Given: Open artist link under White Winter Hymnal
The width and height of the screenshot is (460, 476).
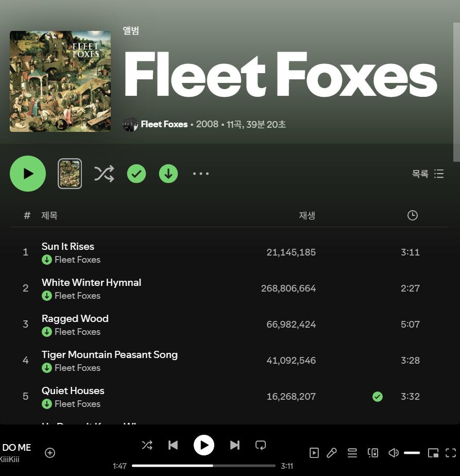Looking at the screenshot, I should (77, 296).
